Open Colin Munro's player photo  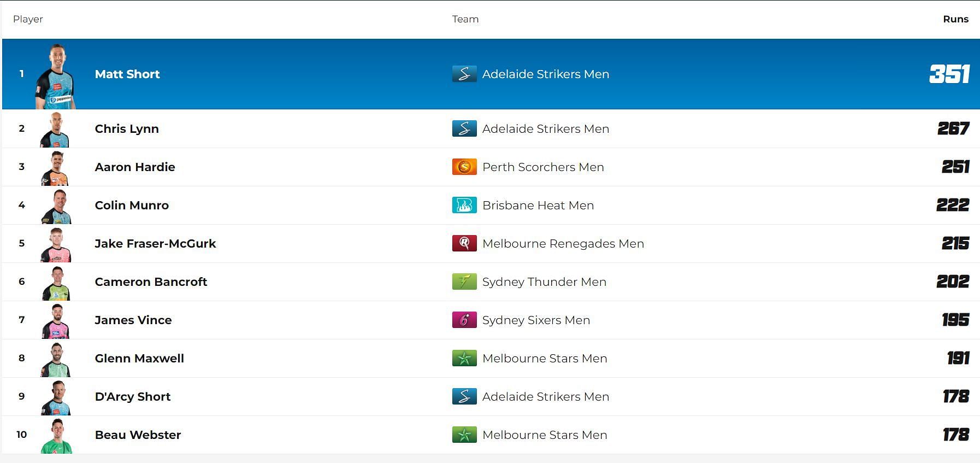[x=56, y=207]
